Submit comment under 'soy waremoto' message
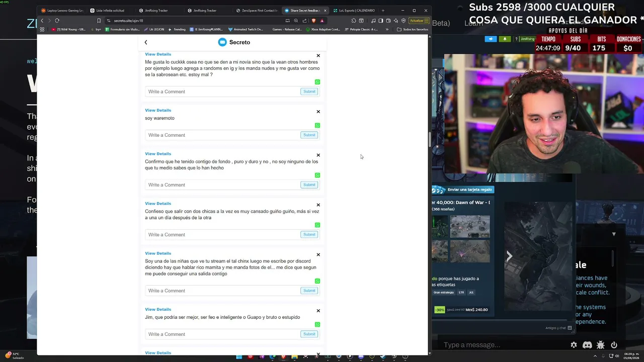644x362 pixels. (x=309, y=135)
